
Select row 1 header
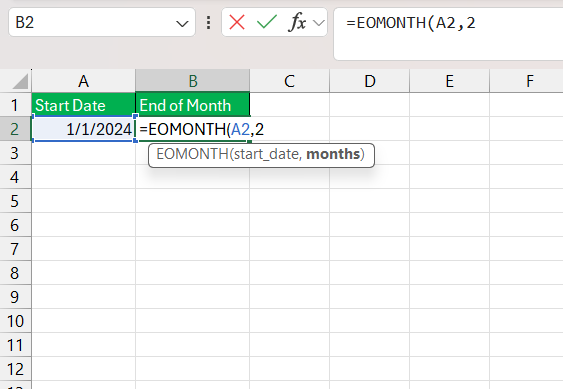coord(15,105)
